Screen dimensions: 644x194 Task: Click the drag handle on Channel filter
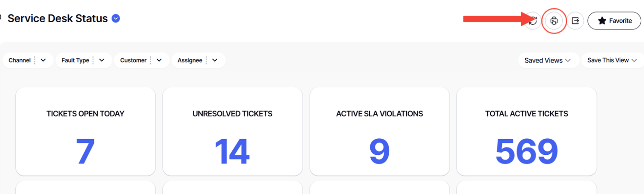point(34,60)
